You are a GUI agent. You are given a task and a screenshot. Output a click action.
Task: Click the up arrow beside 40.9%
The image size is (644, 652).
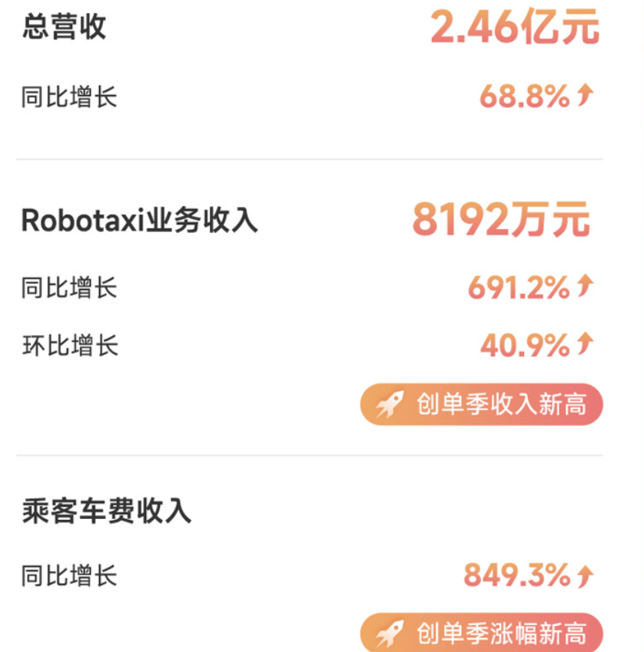585,344
